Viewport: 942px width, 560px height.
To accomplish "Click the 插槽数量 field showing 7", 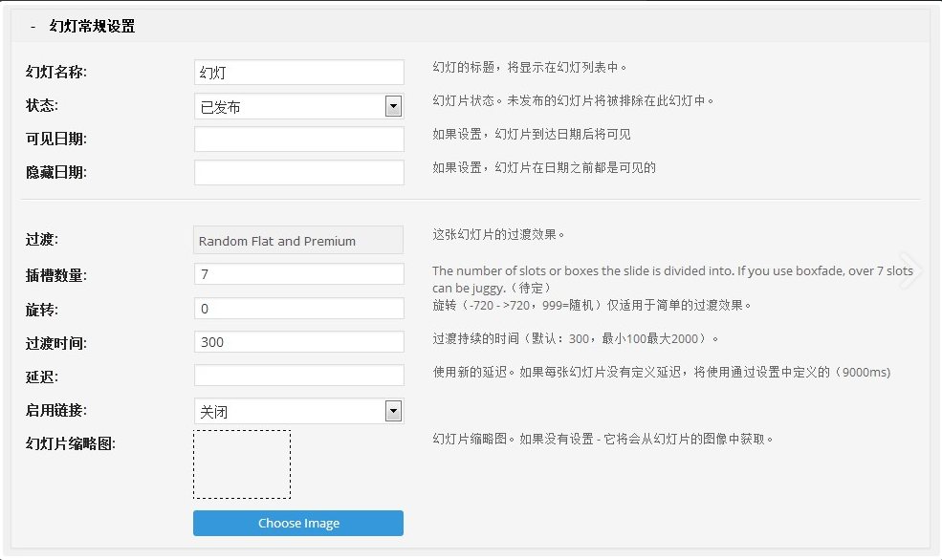I will 298,273.
